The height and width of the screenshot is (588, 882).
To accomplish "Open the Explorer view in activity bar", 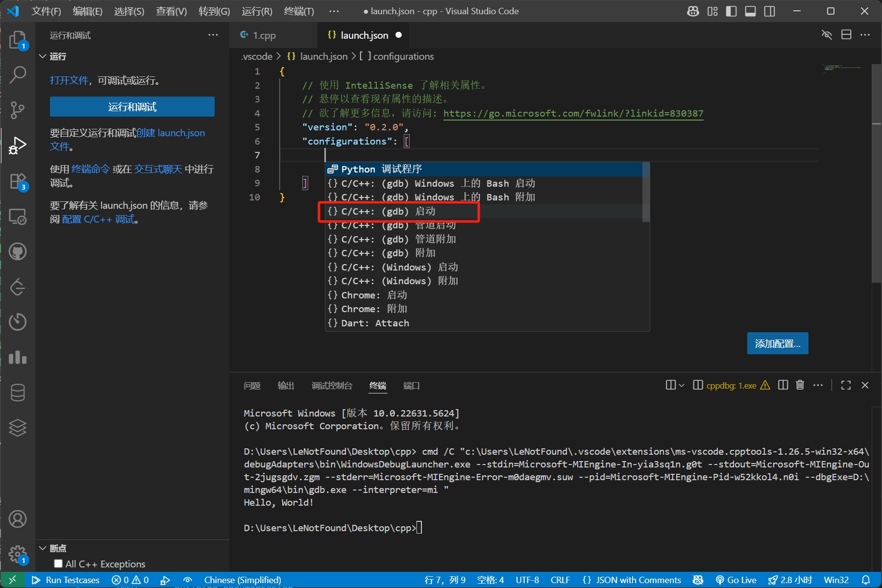I will coord(18,39).
